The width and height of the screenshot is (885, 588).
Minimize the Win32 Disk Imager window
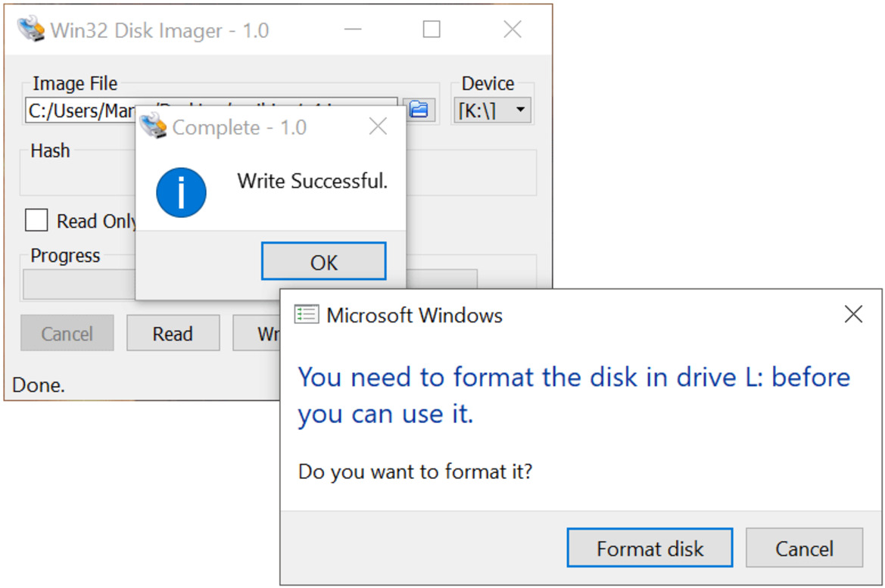coord(353,30)
